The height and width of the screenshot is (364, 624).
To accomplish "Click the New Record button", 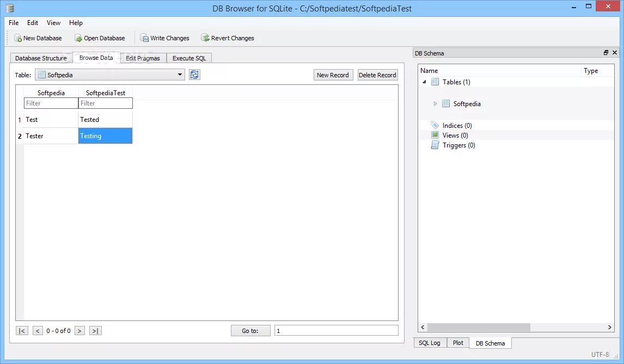I will 333,75.
